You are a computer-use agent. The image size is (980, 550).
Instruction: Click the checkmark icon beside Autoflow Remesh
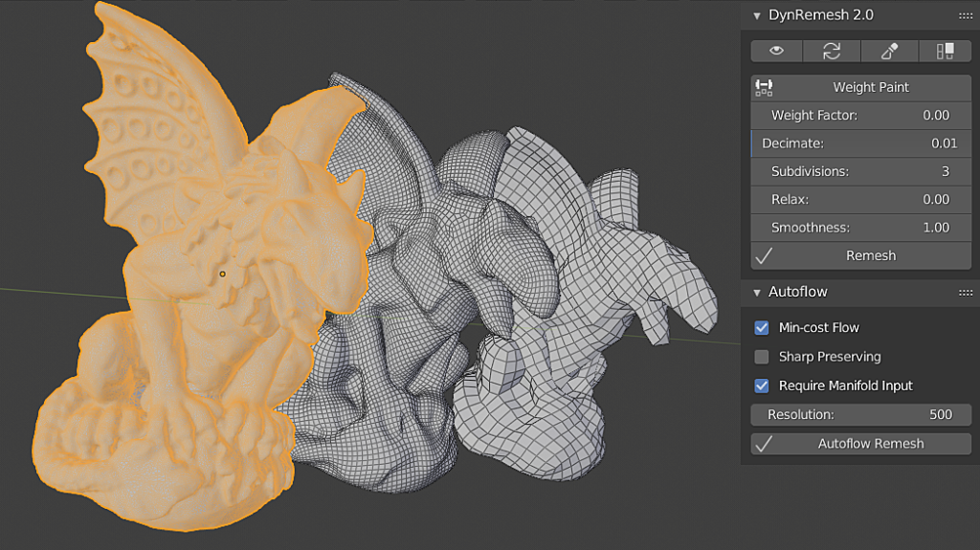[x=764, y=443]
